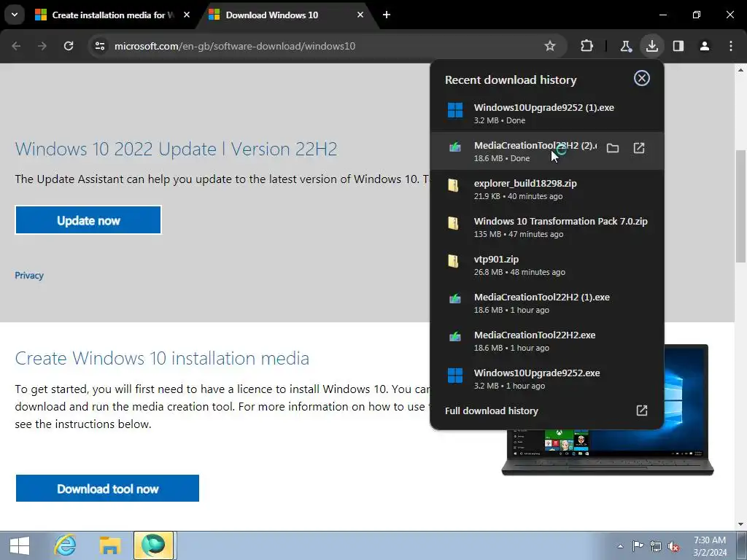The height and width of the screenshot is (560, 747).
Task: Click the Update now button
Action: [x=88, y=220]
